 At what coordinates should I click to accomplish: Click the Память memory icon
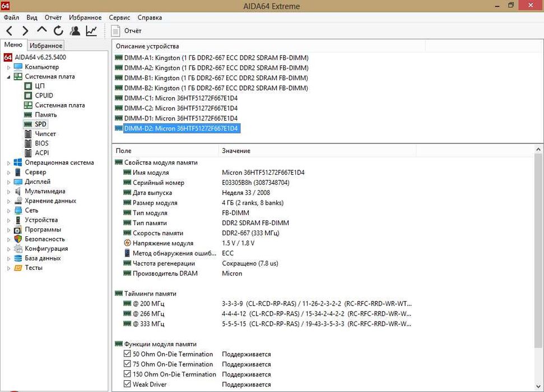coord(28,114)
